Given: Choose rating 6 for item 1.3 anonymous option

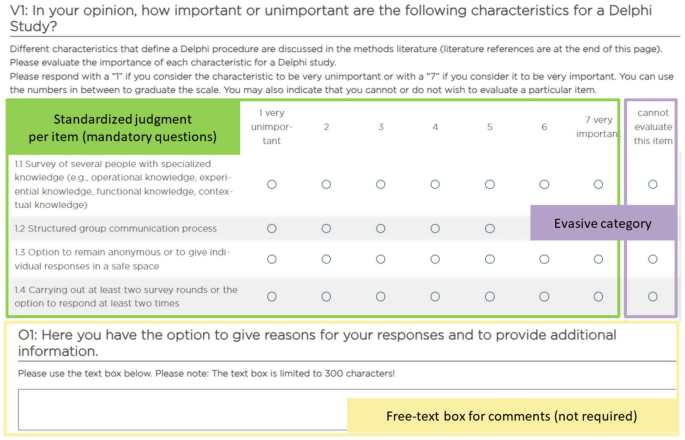Looking at the screenshot, I should pyautogui.click(x=544, y=259).
